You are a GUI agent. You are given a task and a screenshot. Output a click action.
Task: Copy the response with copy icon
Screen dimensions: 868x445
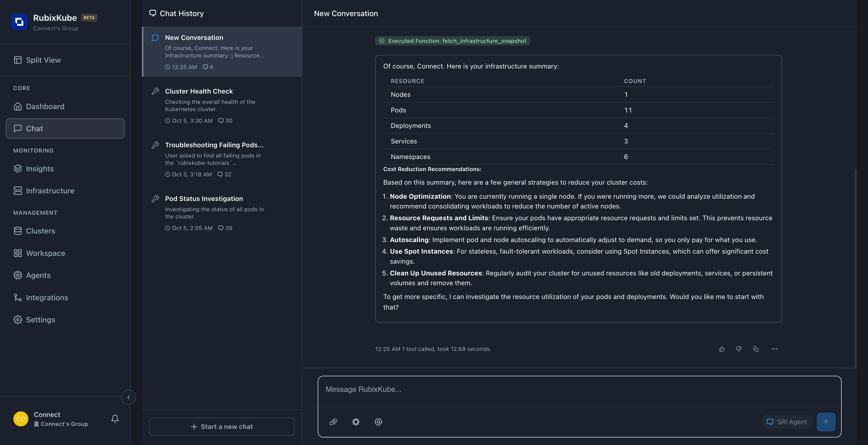[756, 349]
